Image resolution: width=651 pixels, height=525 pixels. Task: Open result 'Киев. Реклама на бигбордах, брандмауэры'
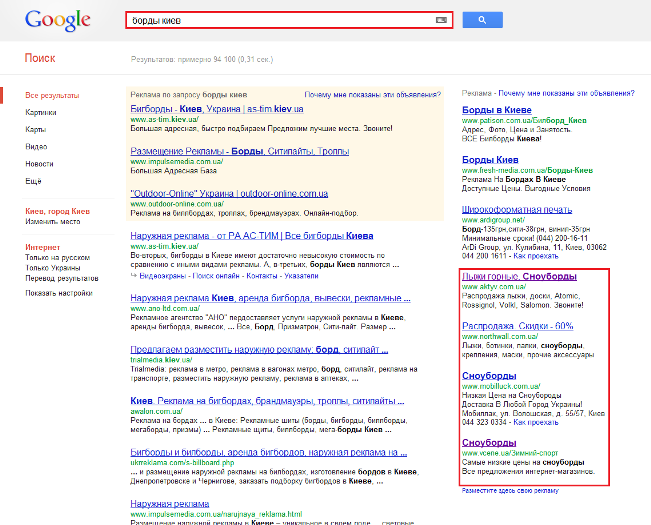(x=267, y=401)
